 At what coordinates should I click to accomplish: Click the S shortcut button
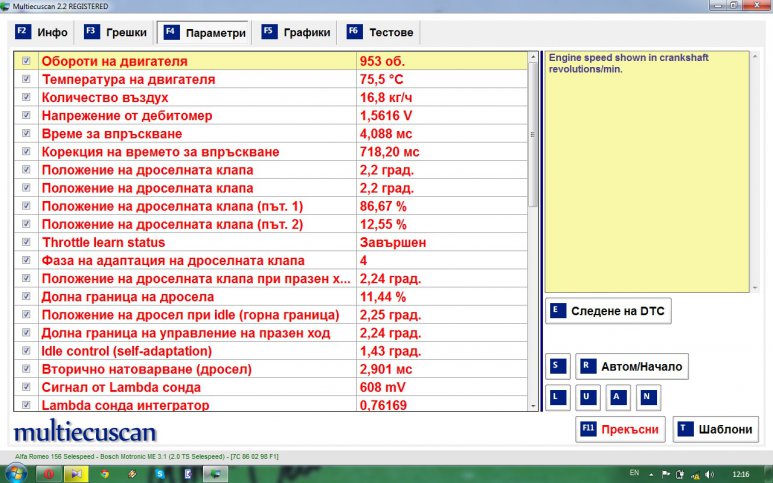coord(557,366)
